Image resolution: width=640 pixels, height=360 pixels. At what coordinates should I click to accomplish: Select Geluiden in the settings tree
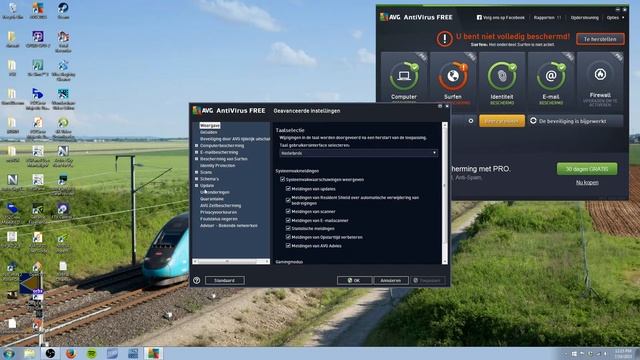pos(209,132)
